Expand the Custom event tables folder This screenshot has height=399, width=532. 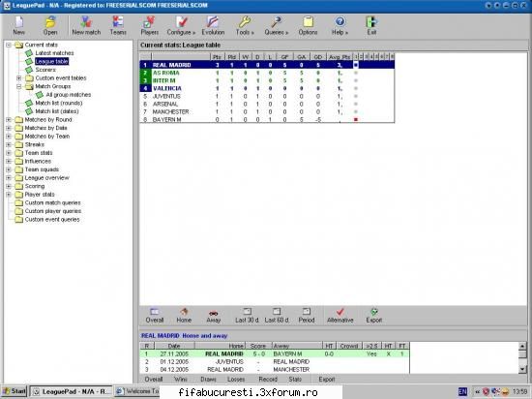19,78
